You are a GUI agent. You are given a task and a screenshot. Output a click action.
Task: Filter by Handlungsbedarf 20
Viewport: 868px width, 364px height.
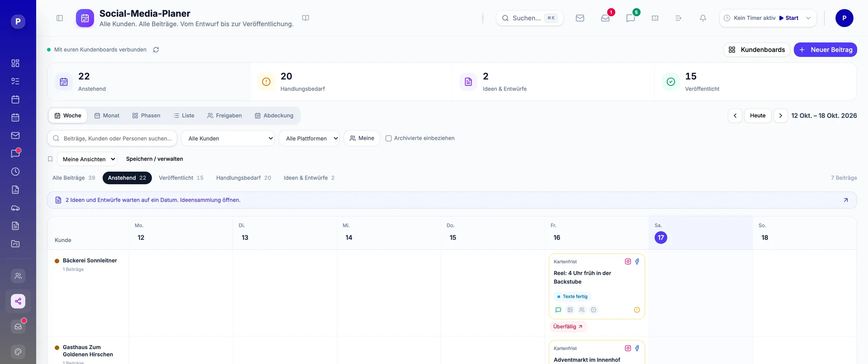coord(244,178)
